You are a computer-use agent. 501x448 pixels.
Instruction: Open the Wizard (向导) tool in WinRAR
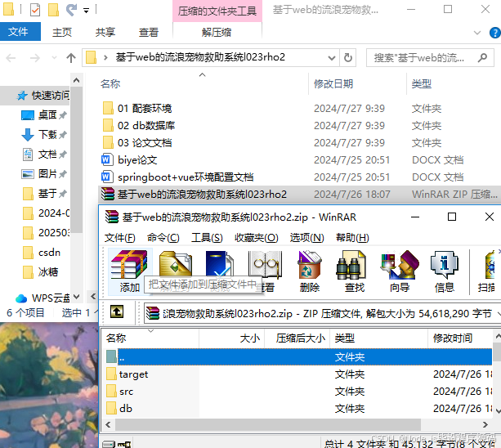tap(400, 271)
